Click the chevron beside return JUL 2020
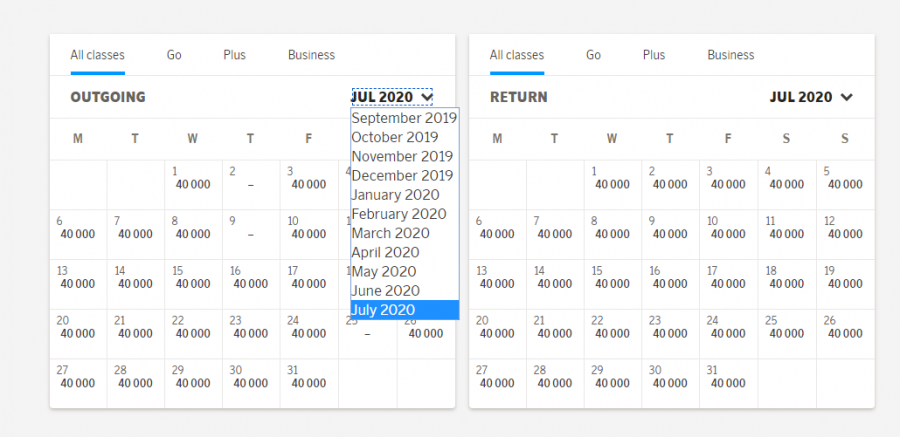 (847, 97)
